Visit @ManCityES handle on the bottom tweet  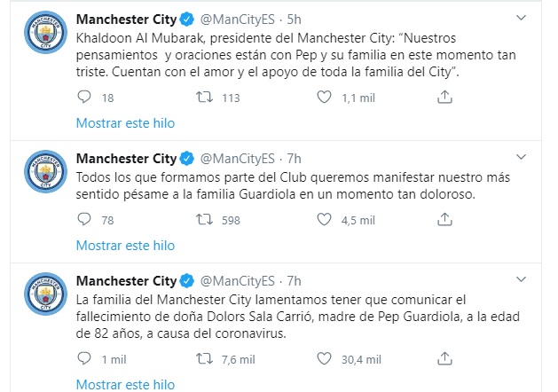238,281
